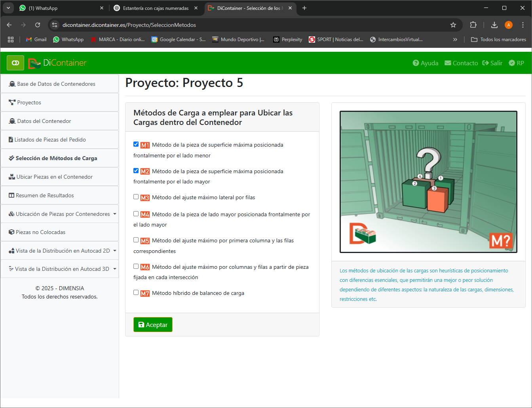Screen dimensions: 532x408
Task: Click the red M6 method badge
Action: [x=145, y=267]
